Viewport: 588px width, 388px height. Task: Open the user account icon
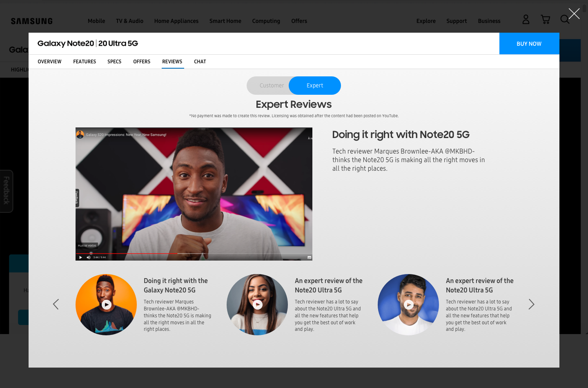pyautogui.click(x=526, y=19)
